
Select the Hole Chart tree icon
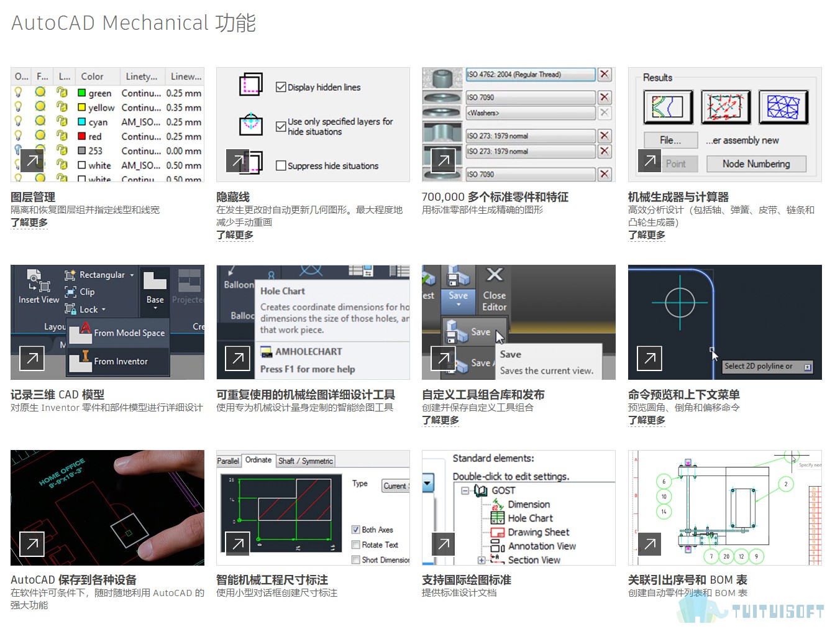497,518
